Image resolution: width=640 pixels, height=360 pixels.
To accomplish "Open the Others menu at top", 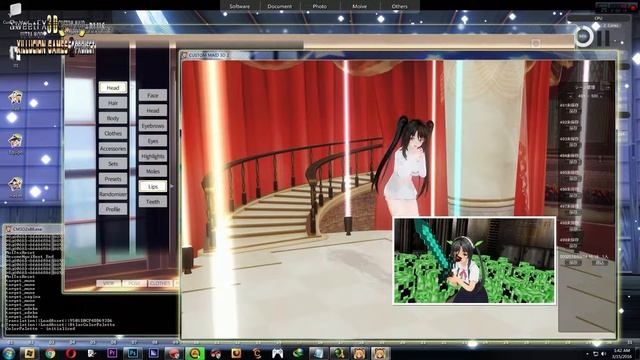I will point(399,6).
